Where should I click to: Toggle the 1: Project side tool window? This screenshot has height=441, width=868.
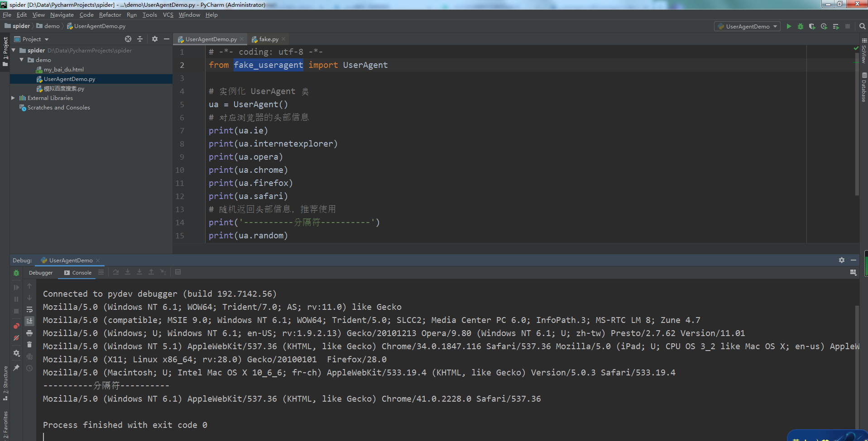coord(5,51)
